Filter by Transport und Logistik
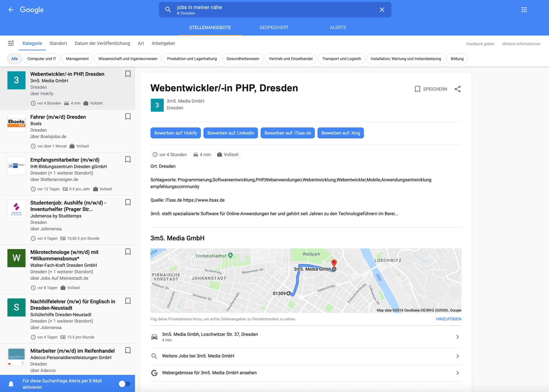 (x=341, y=59)
